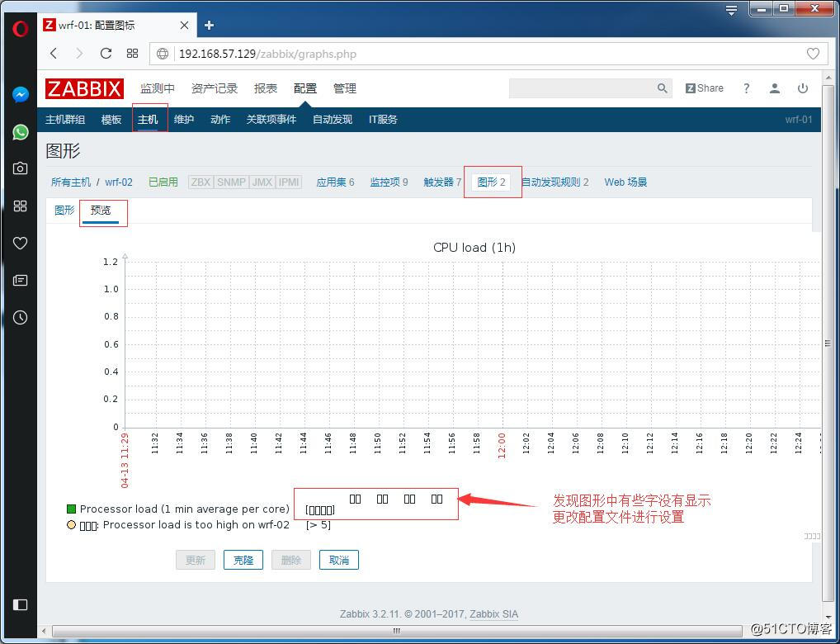840x644 pixels.
Task: Click the 克隆 button
Action: pos(243,561)
